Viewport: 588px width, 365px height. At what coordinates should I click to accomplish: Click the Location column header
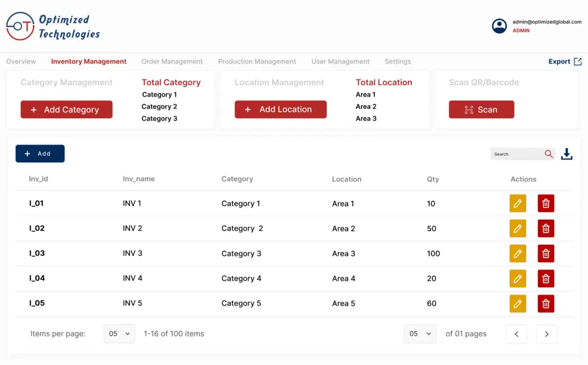click(x=346, y=180)
